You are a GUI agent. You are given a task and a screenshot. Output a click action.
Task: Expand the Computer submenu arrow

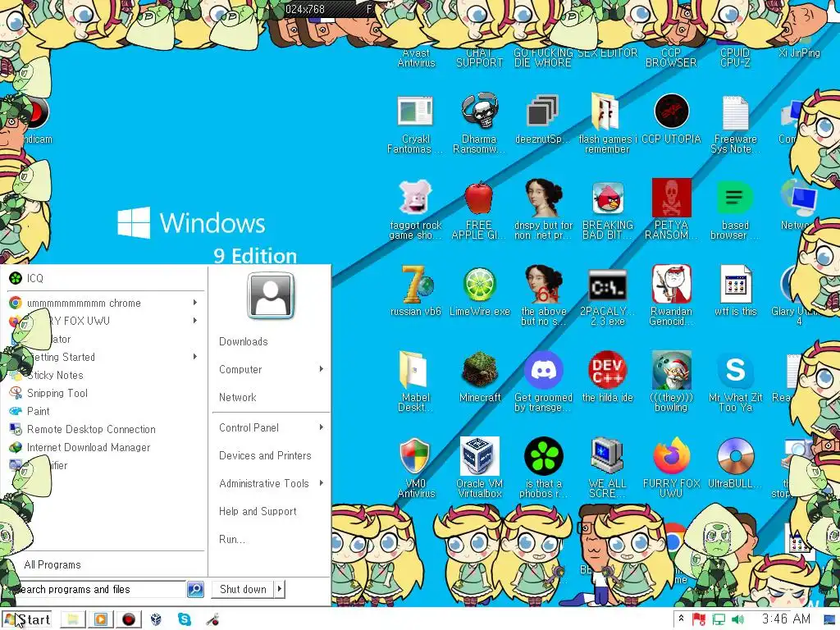point(321,369)
